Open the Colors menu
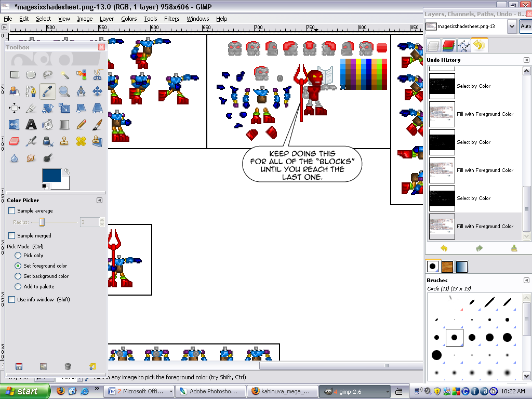Screen dimensions: 532x399 click(x=129, y=19)
